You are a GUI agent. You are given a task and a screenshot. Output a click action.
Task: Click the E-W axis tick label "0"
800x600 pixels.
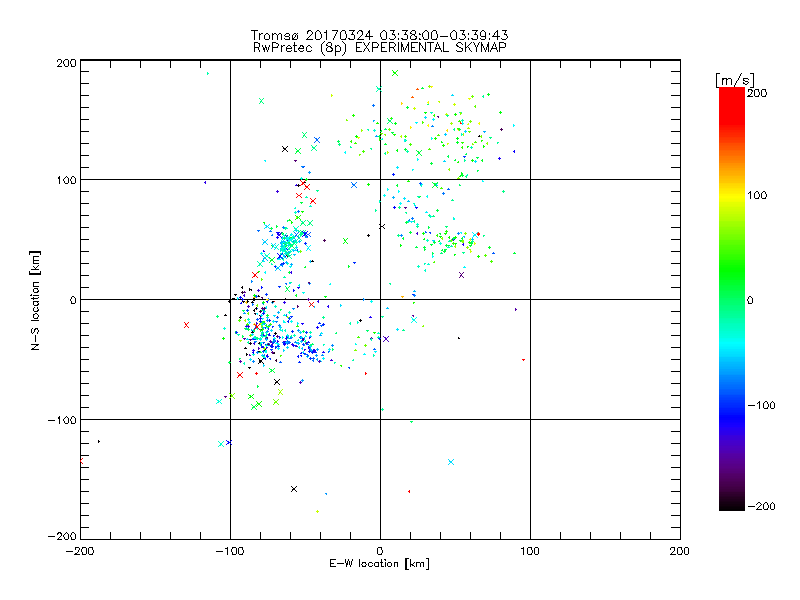380,551
